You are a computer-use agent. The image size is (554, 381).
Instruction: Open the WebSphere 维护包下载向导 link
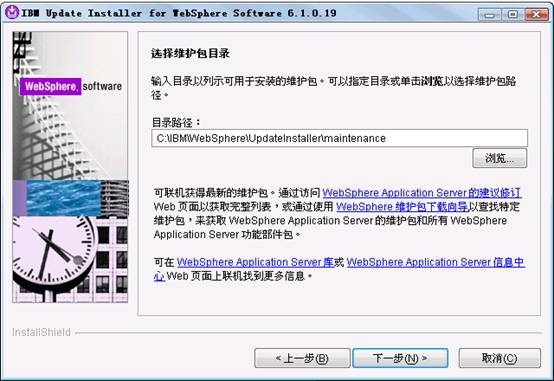(x=402, y=206)
